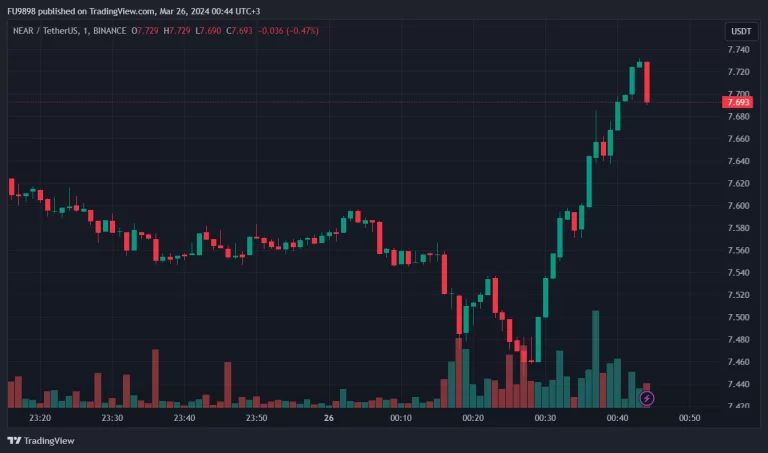Click the 7.740 price scale label

pyautogui.click(x=738, y=50)
